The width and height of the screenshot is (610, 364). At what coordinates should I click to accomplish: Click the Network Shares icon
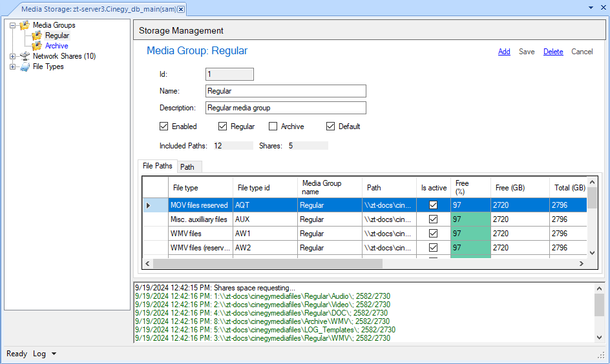25,56
